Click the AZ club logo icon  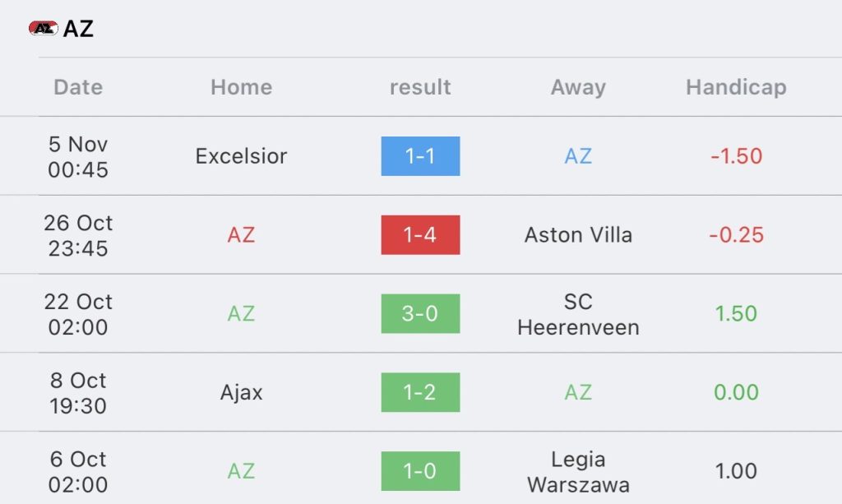click(44, 28)
